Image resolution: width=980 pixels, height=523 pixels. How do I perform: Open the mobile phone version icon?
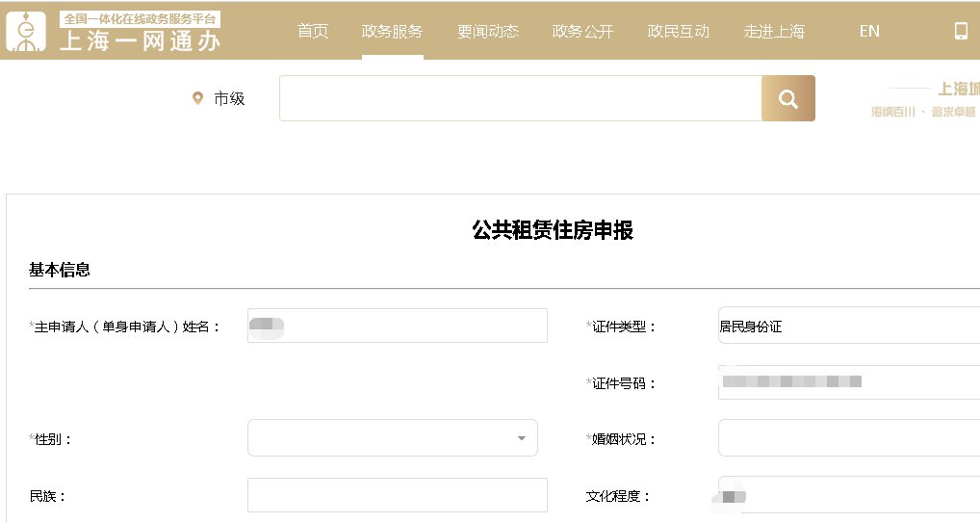tap(960, 31)
